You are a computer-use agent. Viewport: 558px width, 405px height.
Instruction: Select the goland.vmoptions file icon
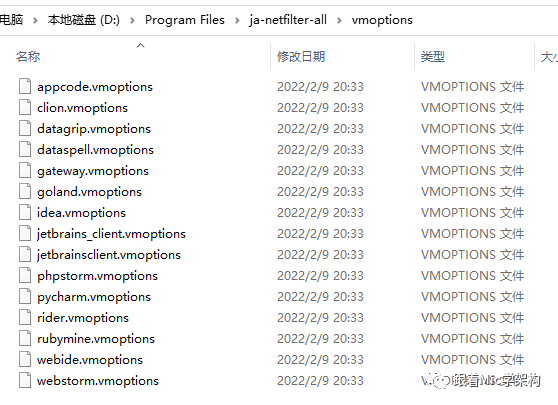25,191
